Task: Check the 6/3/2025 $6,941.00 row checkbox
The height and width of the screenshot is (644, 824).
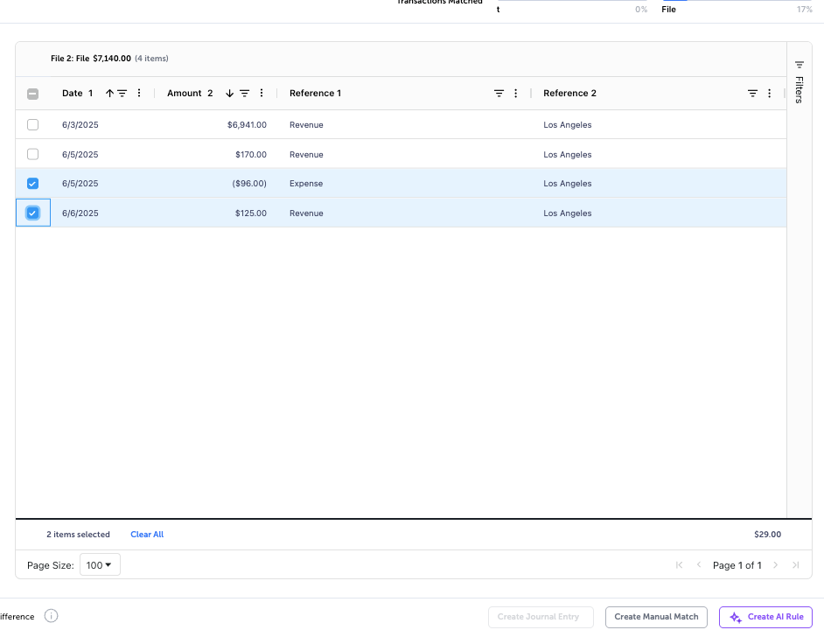Action: [33, 125]
